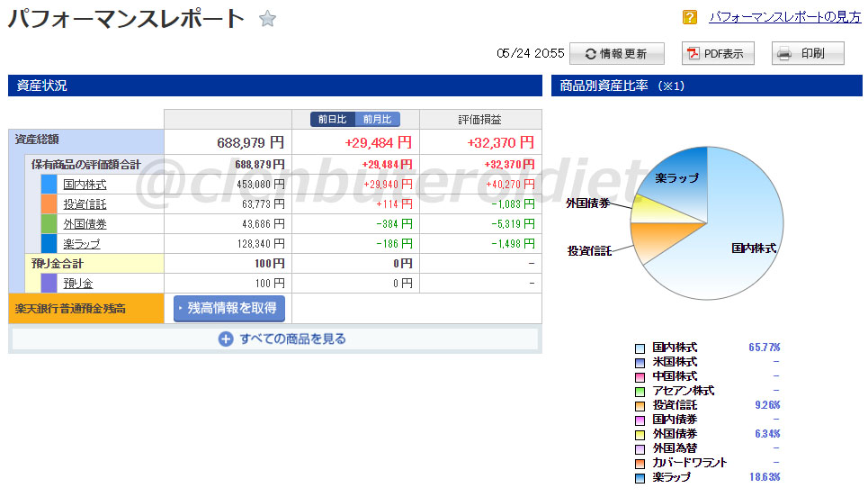Click the 外国債券 legend color box

pos(640,435)
